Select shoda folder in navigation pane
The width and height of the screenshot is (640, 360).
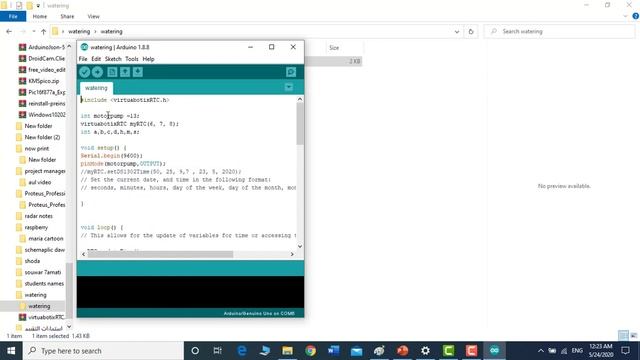(x=28, y=261)
